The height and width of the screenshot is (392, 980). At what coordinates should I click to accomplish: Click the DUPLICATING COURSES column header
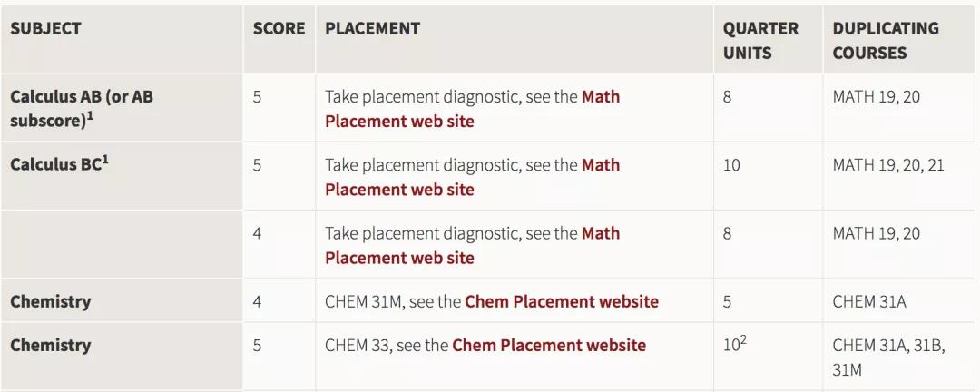click(885, 40)
